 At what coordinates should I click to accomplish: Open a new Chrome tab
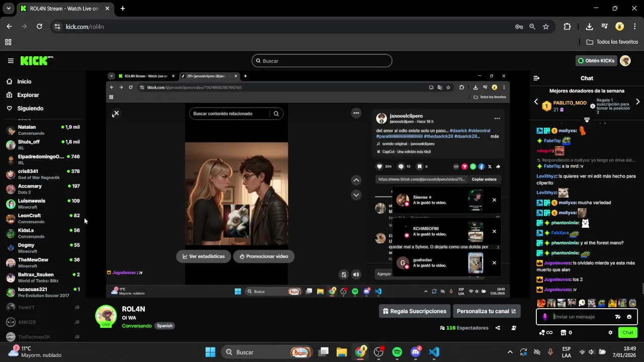123,9
